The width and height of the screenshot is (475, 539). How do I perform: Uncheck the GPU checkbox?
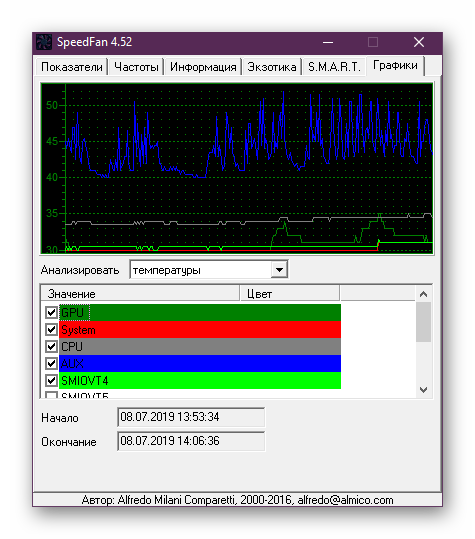51,312
